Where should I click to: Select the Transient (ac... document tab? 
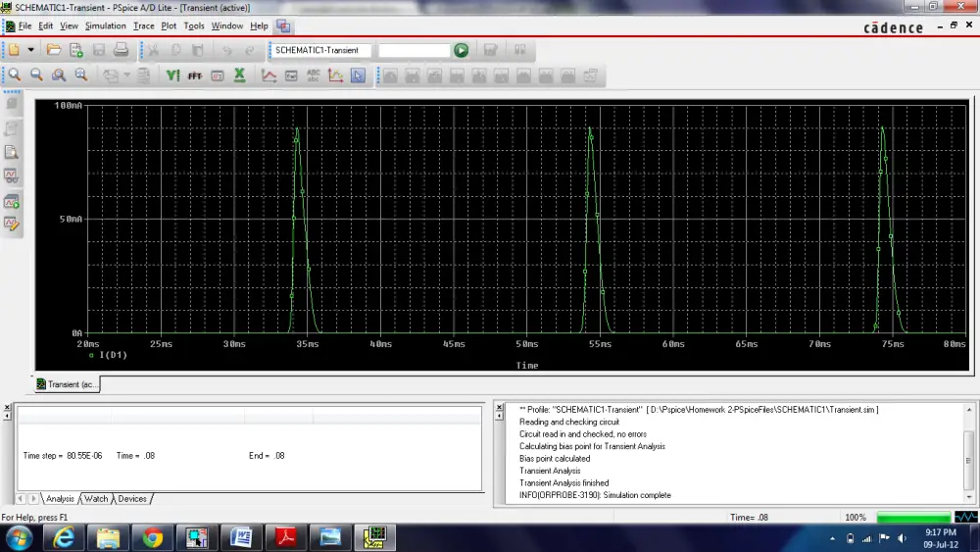pos(67,383)
